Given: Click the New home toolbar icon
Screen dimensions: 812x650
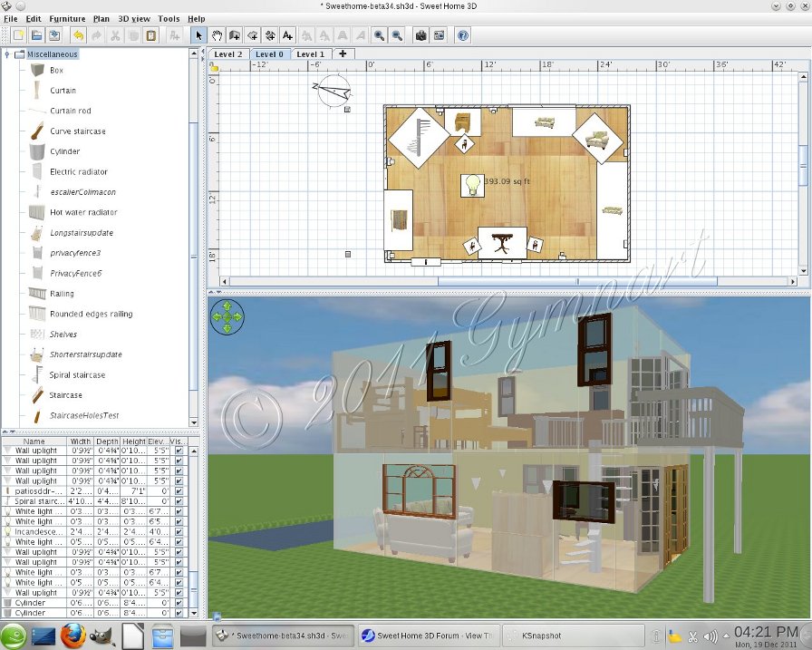Looking at the screenshot, I should coord(18,35).
